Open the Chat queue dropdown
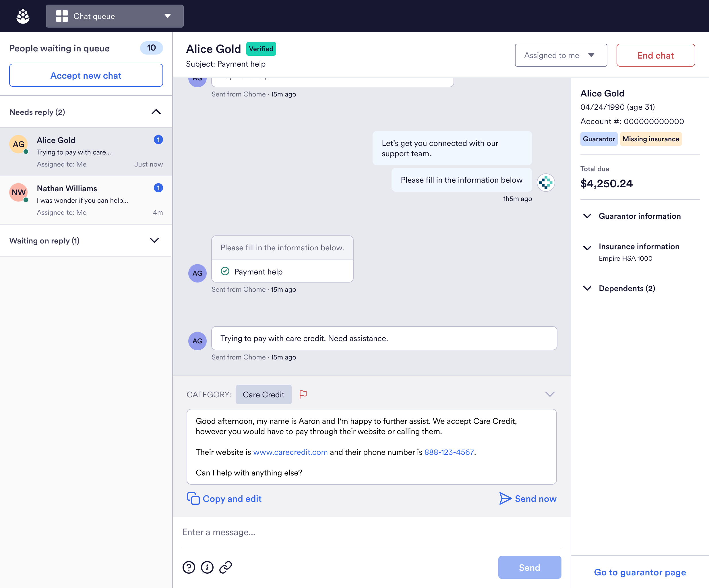 tap(115, 16)
